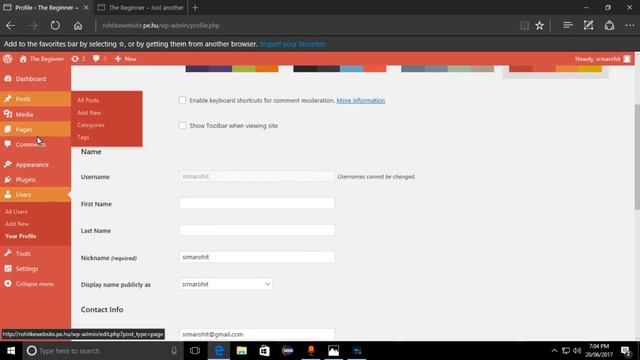Click the user avatar next to Howdy
Viewport: 640px width, 360px height.
pos(627,59)
